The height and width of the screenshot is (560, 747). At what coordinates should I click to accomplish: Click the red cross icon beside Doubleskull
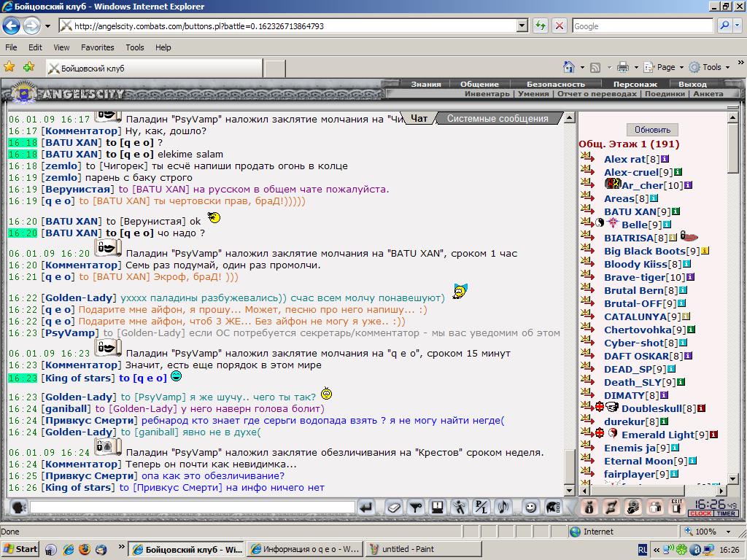[x=600, y=407]
